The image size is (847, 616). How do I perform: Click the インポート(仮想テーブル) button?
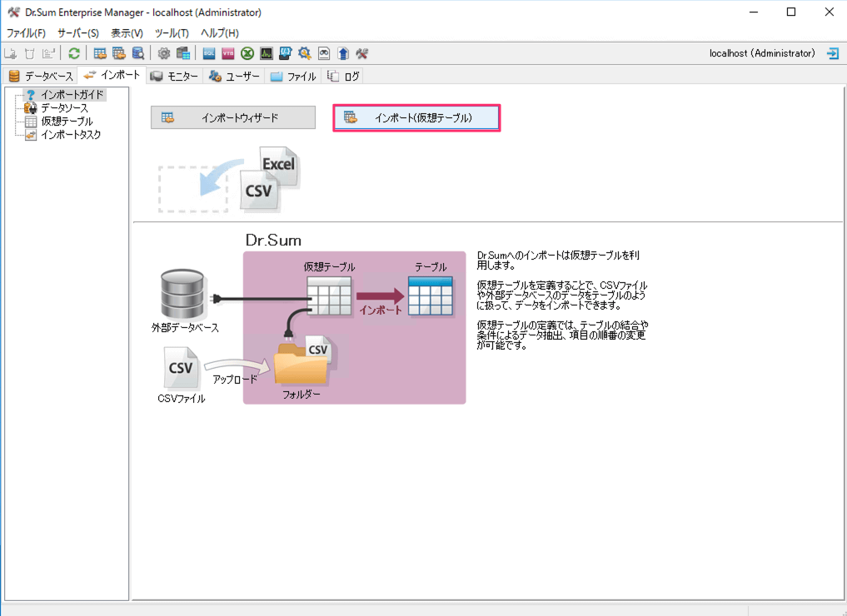coord(416,117)
